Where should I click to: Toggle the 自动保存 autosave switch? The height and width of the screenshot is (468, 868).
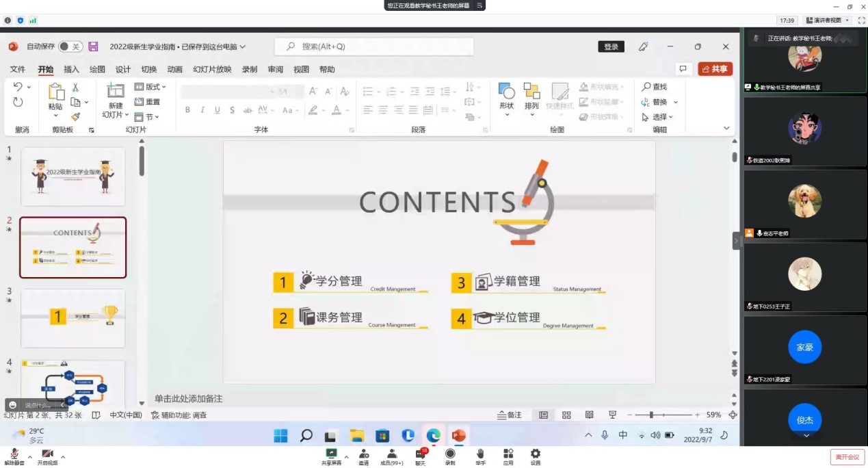pyautogui.click(x=70, y=47)
